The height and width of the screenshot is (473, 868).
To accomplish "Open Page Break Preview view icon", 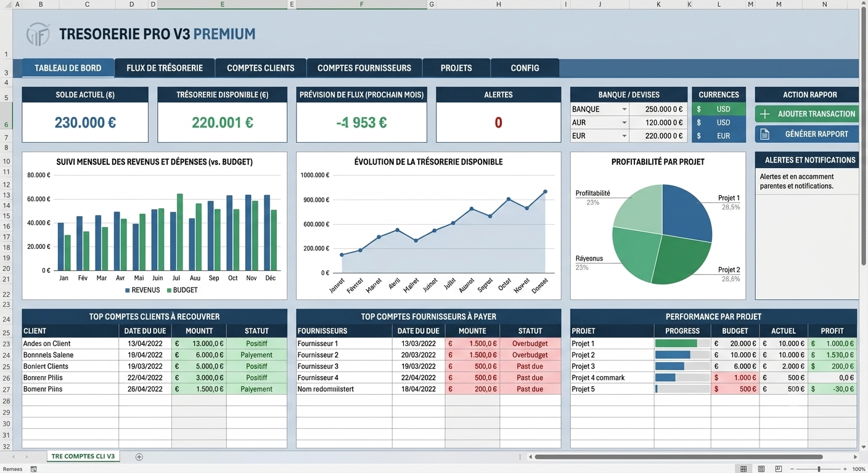I will 778,469.
